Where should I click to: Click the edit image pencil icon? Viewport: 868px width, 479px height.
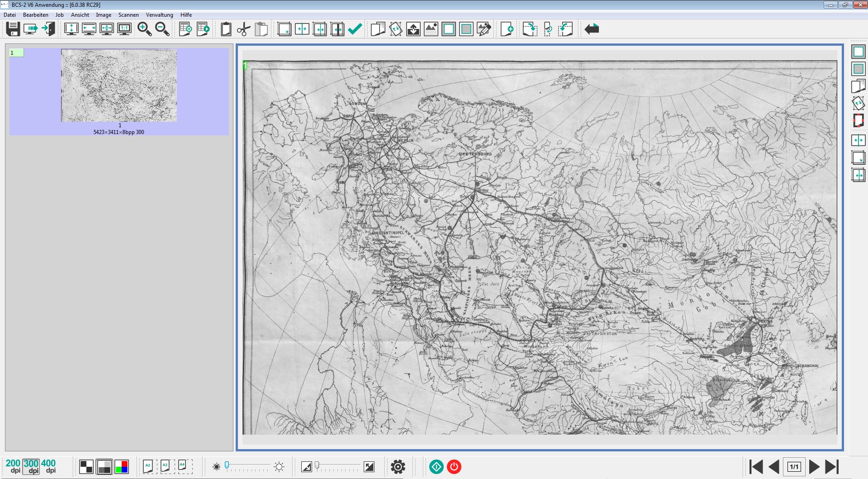click(x=484, y=29)
